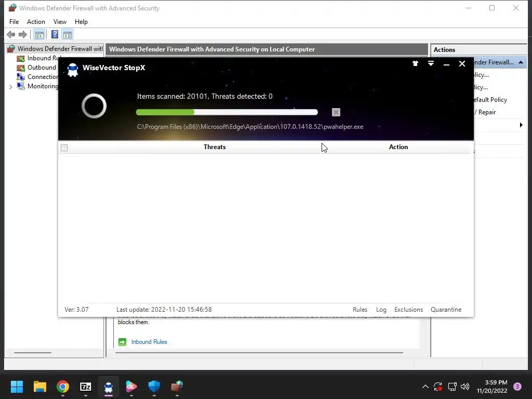Viewport: 532px width, 399px height.
Task: Click WiseVector StopX taskbar icon
Action: coord(109,387)
